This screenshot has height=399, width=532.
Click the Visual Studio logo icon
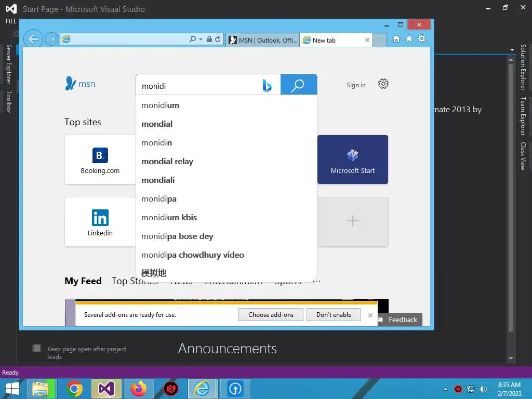[11, 8]
